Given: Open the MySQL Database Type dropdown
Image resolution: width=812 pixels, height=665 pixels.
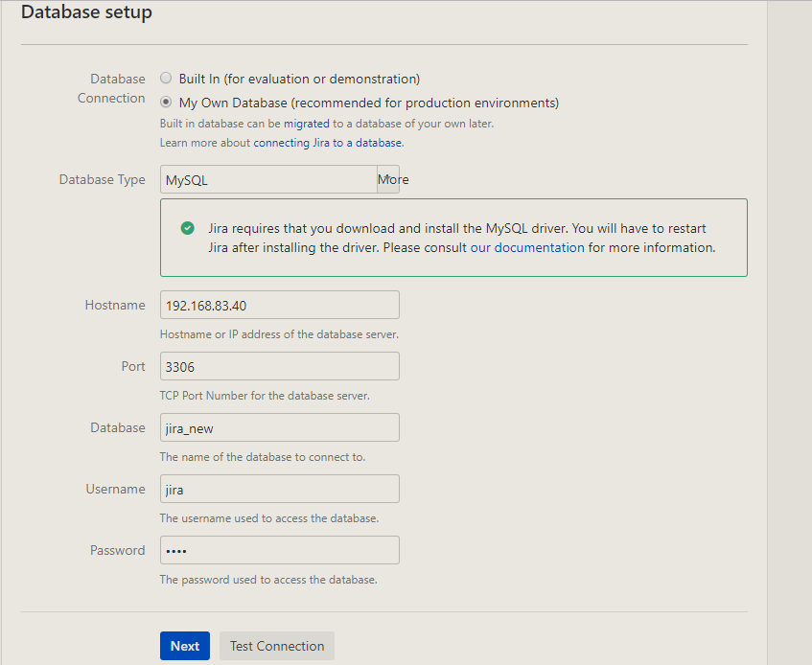Looking at the screenshot, I should click(268, 179).
